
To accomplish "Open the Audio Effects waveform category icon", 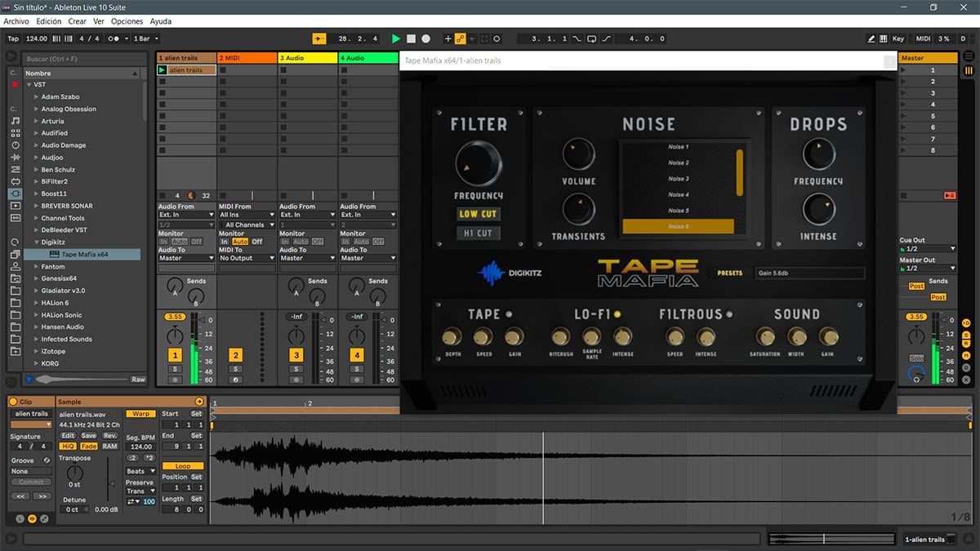I will (x=15, y=157).
